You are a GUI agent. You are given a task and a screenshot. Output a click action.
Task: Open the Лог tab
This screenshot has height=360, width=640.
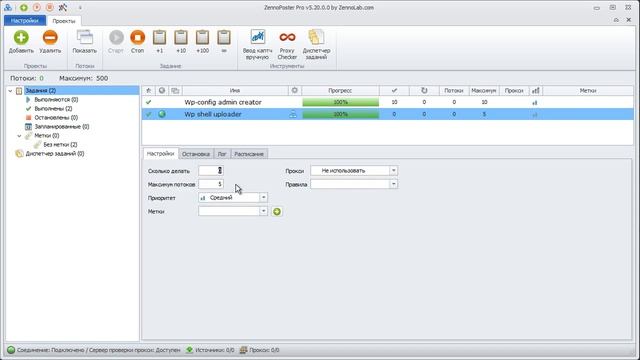point(222,154)
